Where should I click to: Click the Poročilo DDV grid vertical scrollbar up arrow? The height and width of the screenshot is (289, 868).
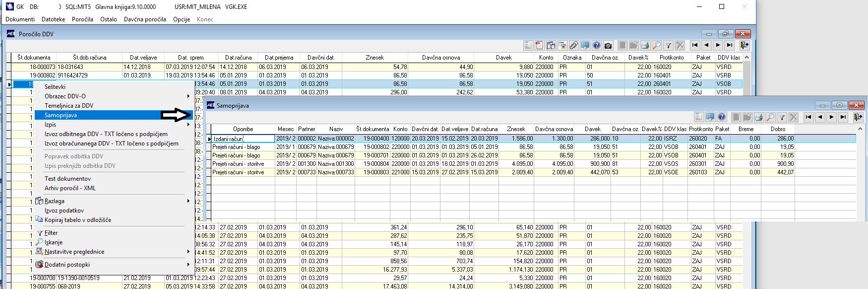(747, 58)
